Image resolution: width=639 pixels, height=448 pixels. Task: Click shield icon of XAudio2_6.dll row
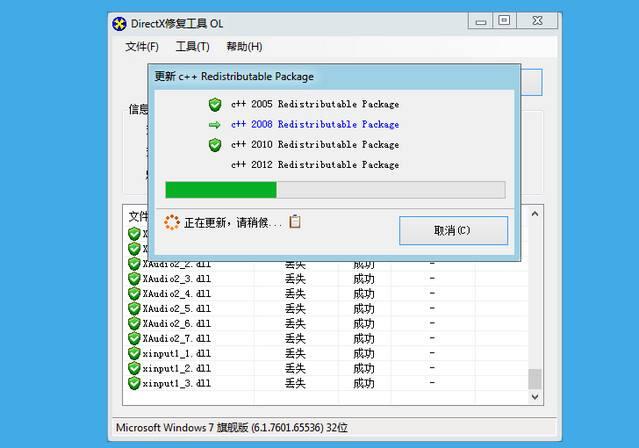[x=134, y=324]
